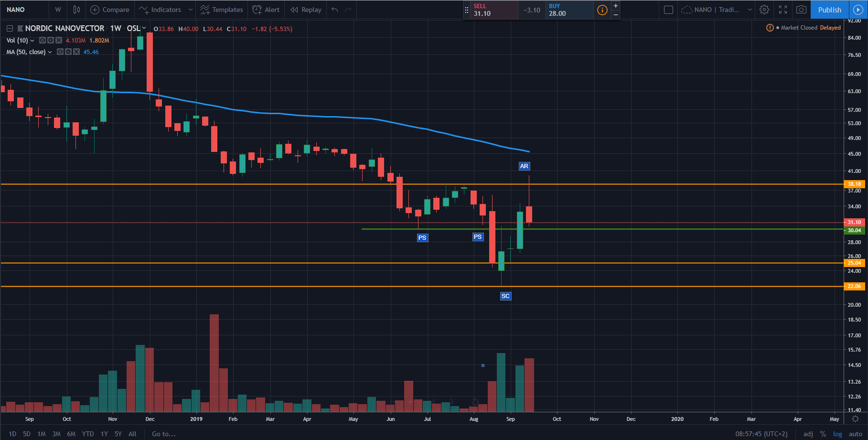The height and width of the screenshot is (440, 868).
Task: Select the 5Y time range
Action: click(x=118, y=434)
